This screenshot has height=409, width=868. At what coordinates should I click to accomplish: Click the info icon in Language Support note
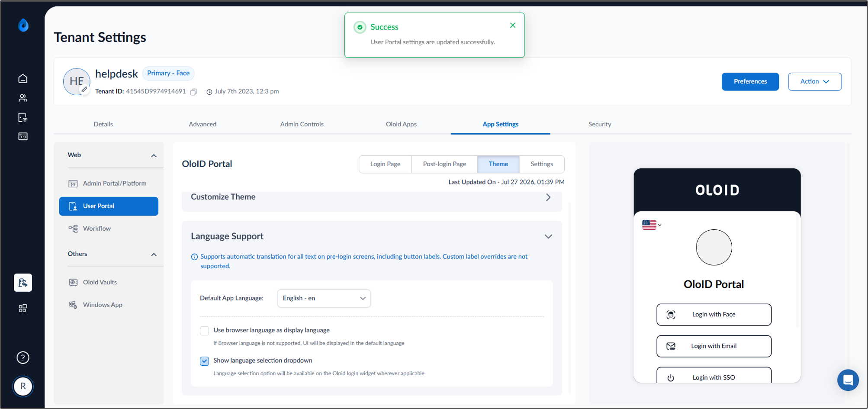tap(195, 257)
